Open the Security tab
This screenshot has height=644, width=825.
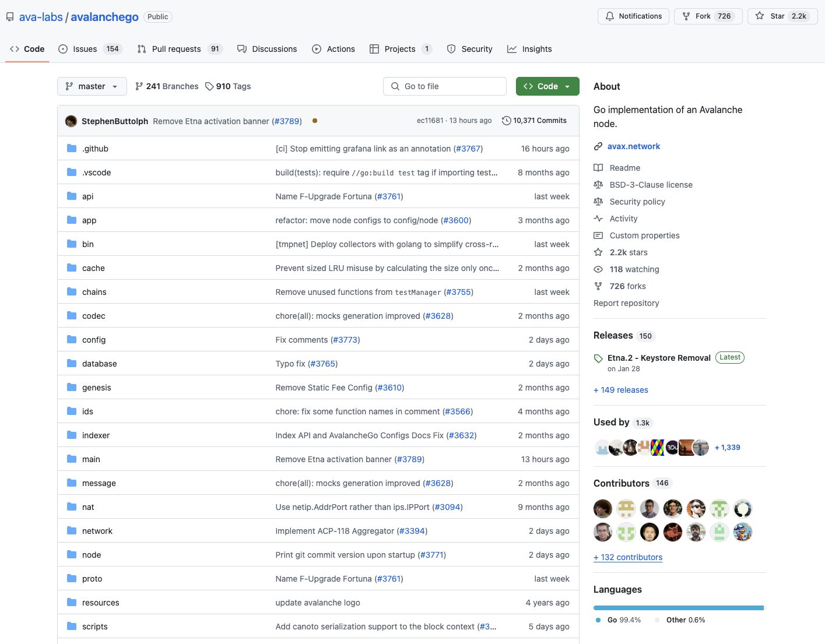469,49
